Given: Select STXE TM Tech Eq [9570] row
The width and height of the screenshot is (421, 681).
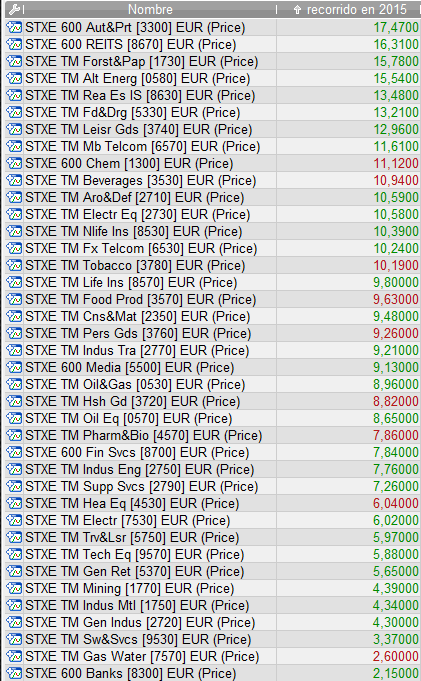Looking at the screenshot, I should click(213, 555).
